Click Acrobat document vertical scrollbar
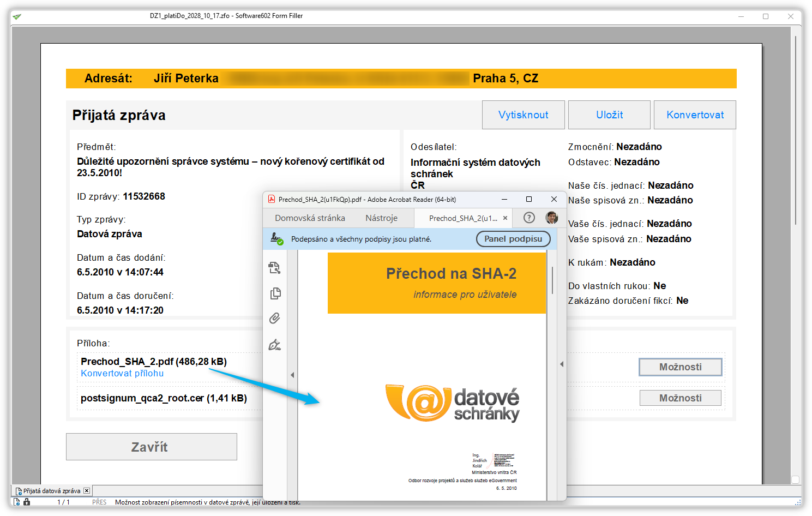This screenshot has width=812, height=516. [x=552, y=281]
